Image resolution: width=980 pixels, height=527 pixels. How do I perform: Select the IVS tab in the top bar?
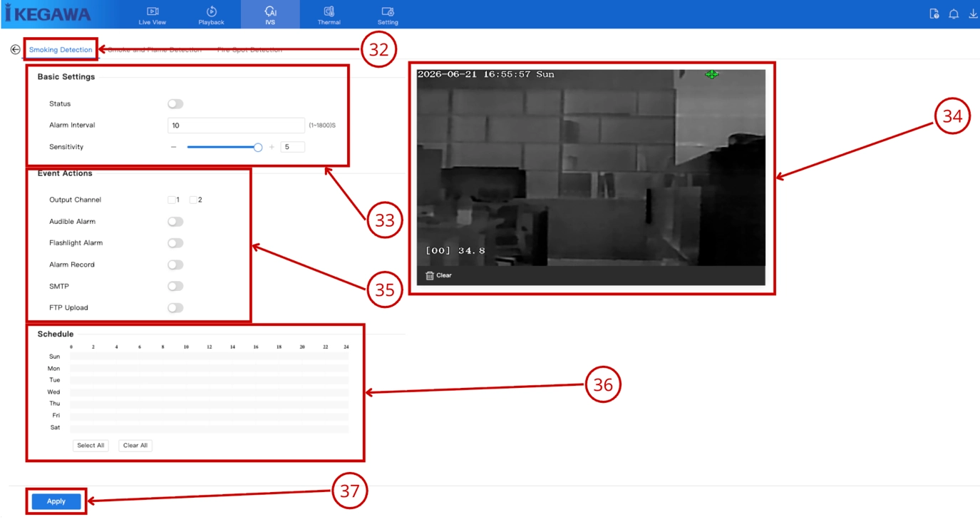(x=270, y=15)
